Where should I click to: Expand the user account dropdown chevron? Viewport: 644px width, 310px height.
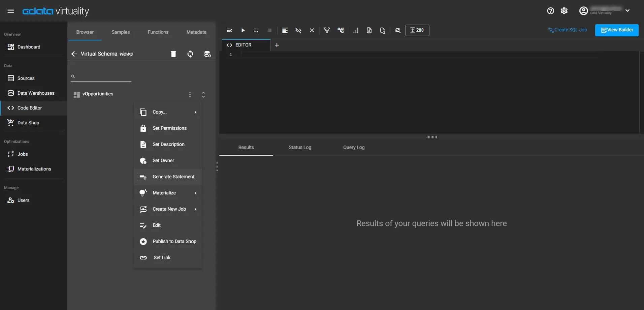[627, 10]
